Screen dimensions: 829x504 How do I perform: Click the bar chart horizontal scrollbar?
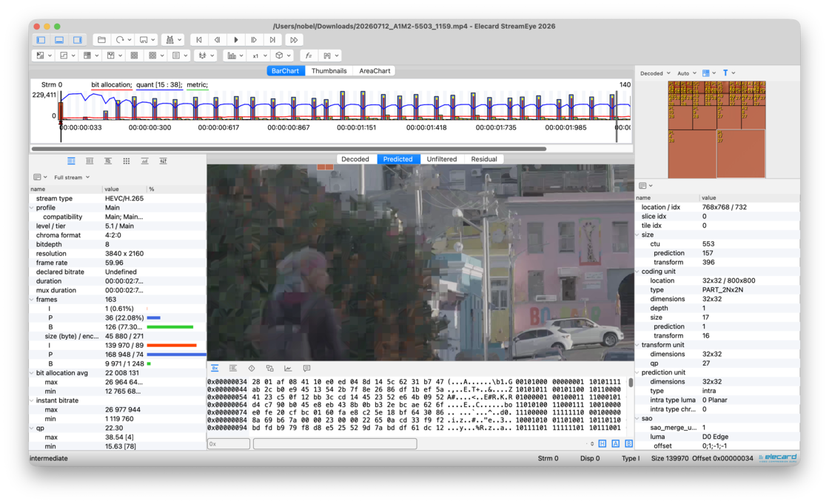point(289,149)
